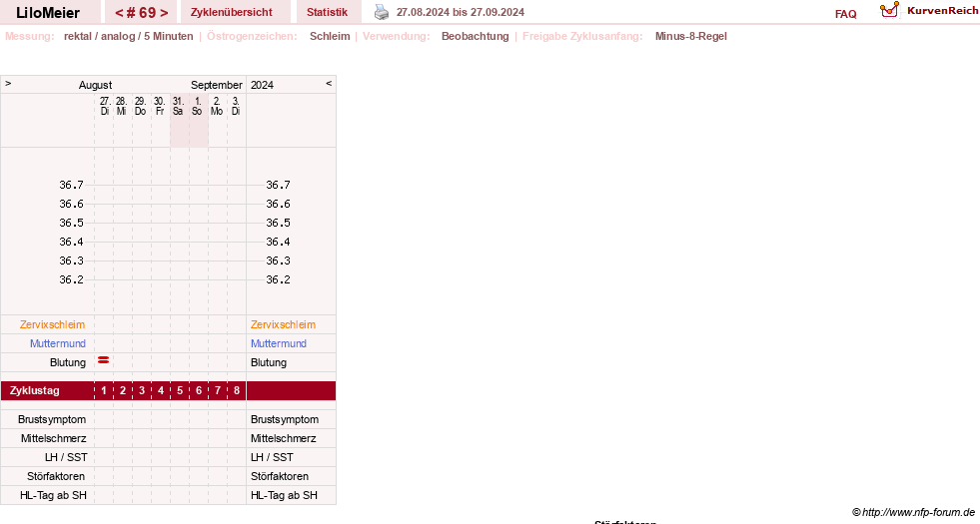The width and height of the screenshot is (980, 524).
Task: Click the nfp-forum.de copyright link
Action: pyautogui.click(x=913, y=513)
